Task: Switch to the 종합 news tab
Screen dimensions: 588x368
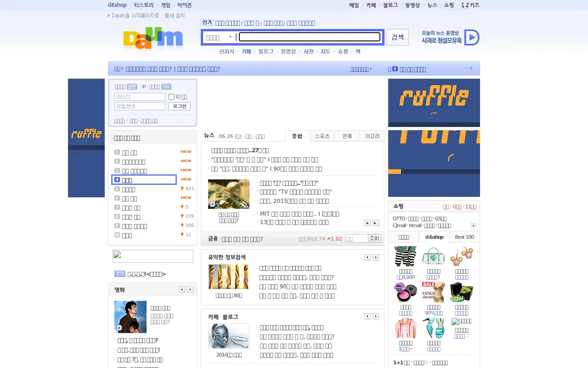Action: click(297, 136)
